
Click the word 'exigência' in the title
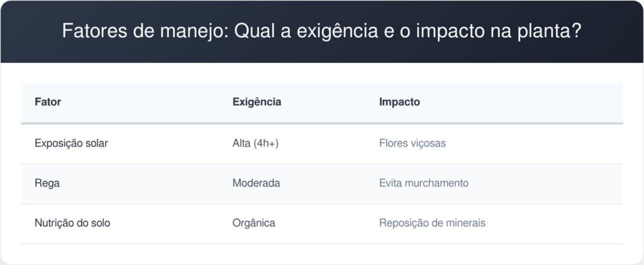tap(337, 32)
